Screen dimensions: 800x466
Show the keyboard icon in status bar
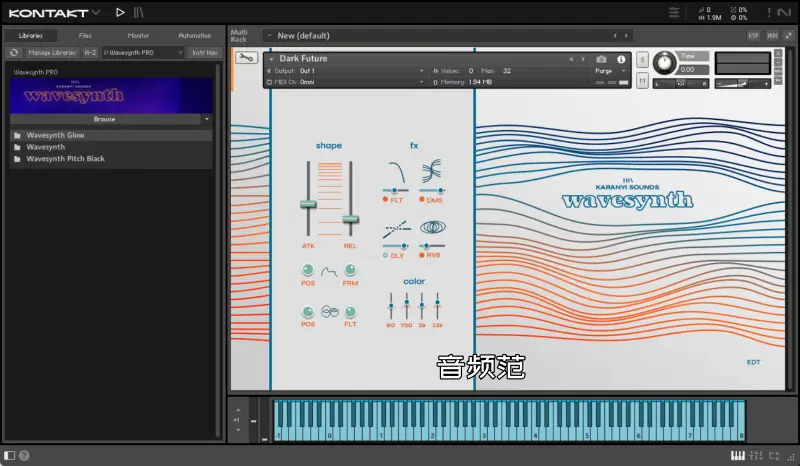738,455
